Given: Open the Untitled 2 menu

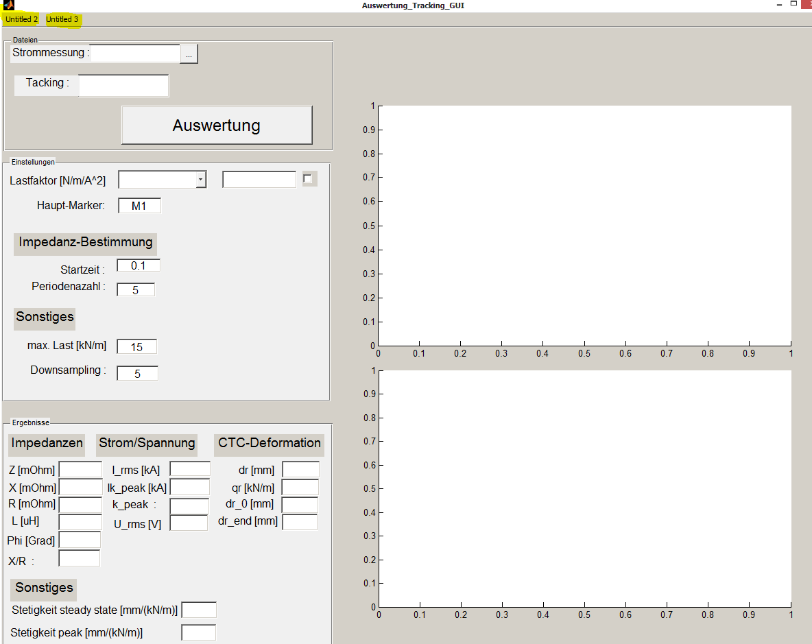Looking at the screenshot, I should (x=22, y=19).
